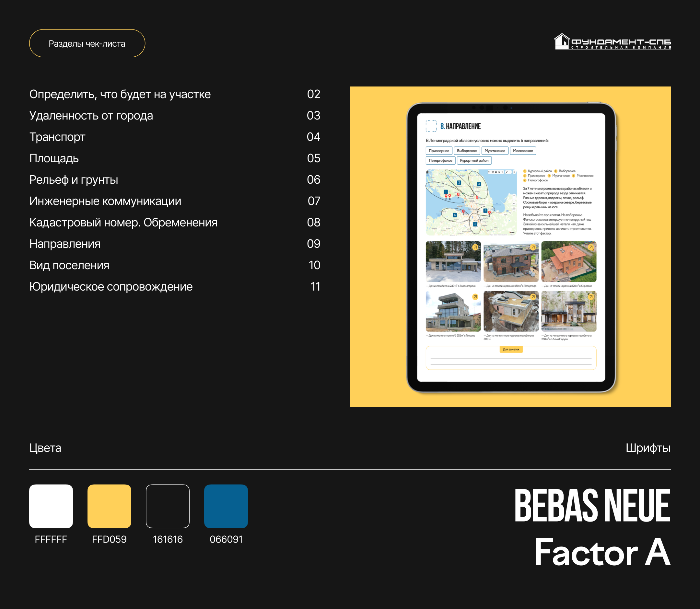
Task: Click the Выборгское tag on the tablet
Action: [466, 151]
